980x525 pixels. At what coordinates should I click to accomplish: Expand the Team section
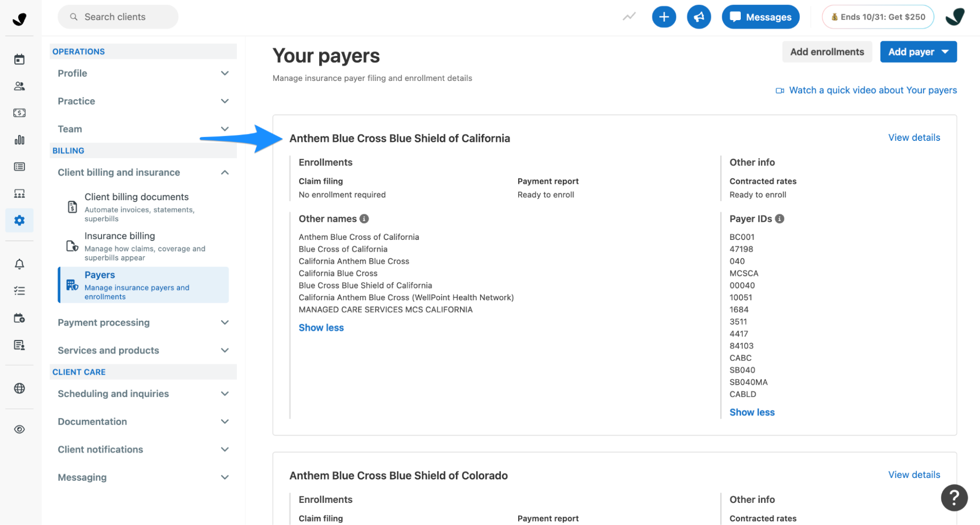[x=143, y=129]
